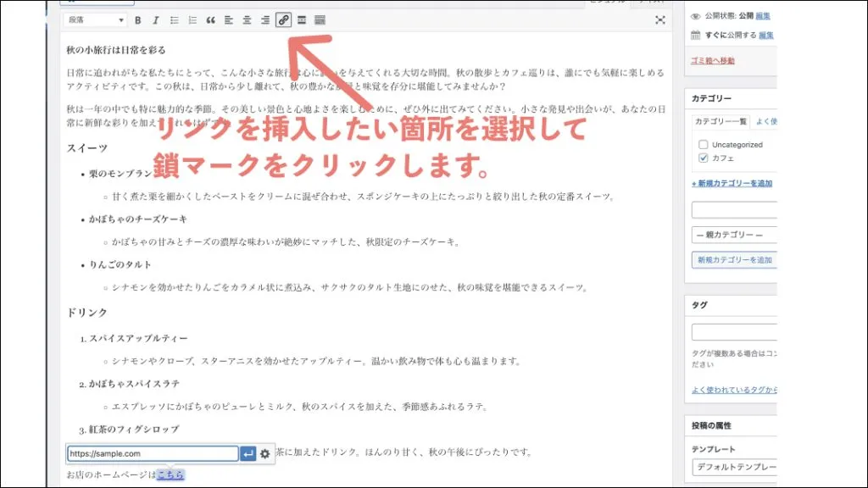Toggle bold formatting in editor toolbar
This screenshot has width=868, height=488.
coord(138,20)
